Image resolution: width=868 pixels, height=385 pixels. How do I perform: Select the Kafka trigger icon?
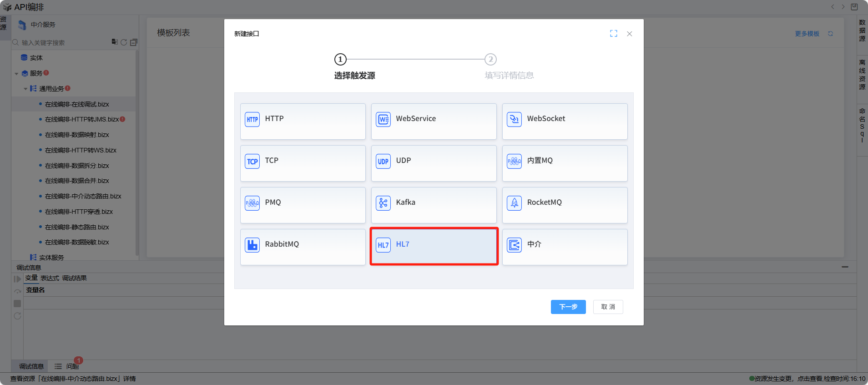(384, 203)
